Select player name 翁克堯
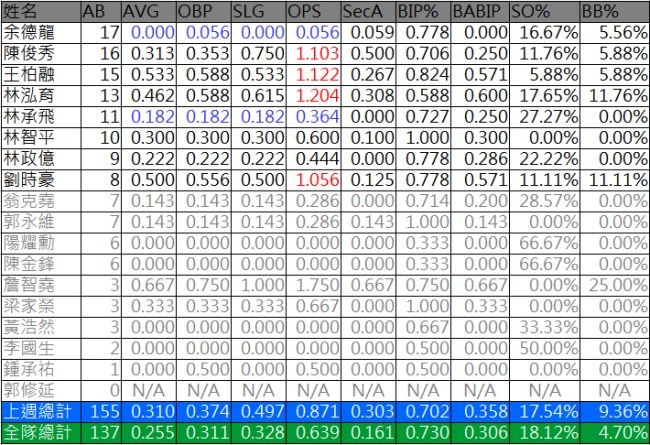This screenshot has width=650, height=445. tap(29, 201)
